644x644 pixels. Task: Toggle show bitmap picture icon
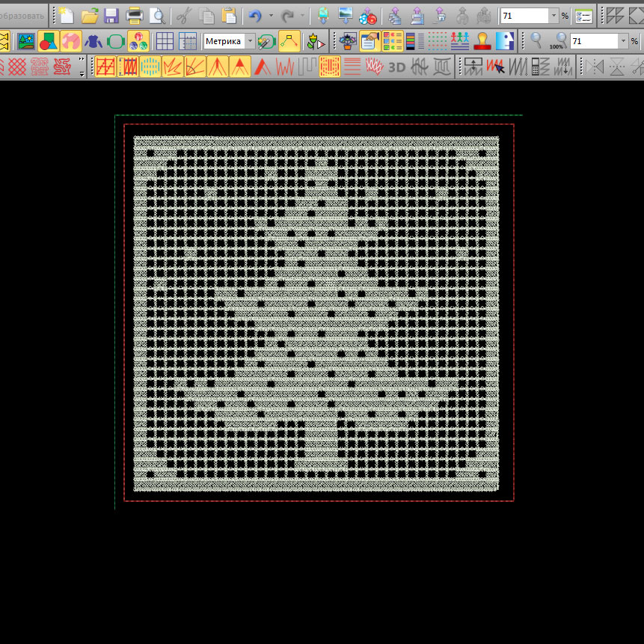26,41
